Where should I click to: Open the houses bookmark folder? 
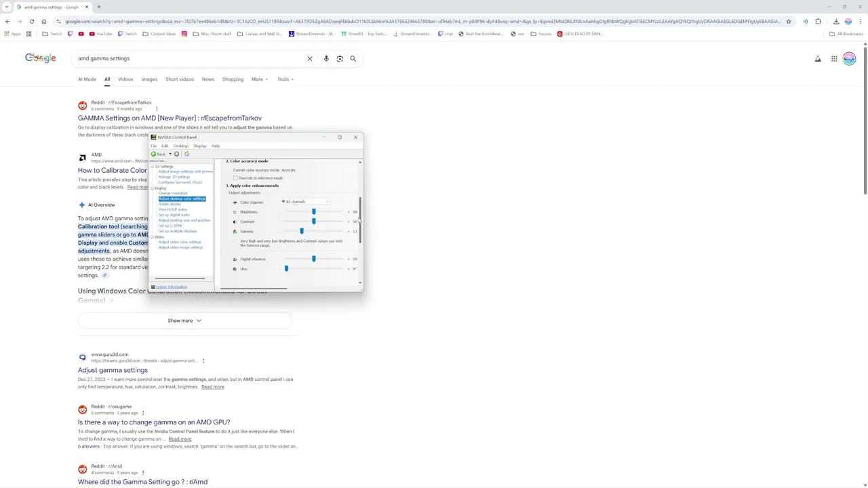pyautogui.click(x=541, y=34)
